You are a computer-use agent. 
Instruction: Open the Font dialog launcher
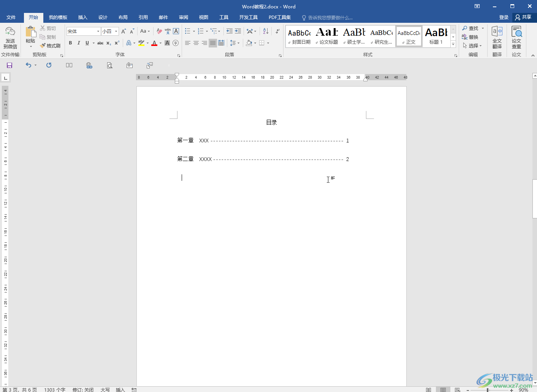[x=179, y=55]
